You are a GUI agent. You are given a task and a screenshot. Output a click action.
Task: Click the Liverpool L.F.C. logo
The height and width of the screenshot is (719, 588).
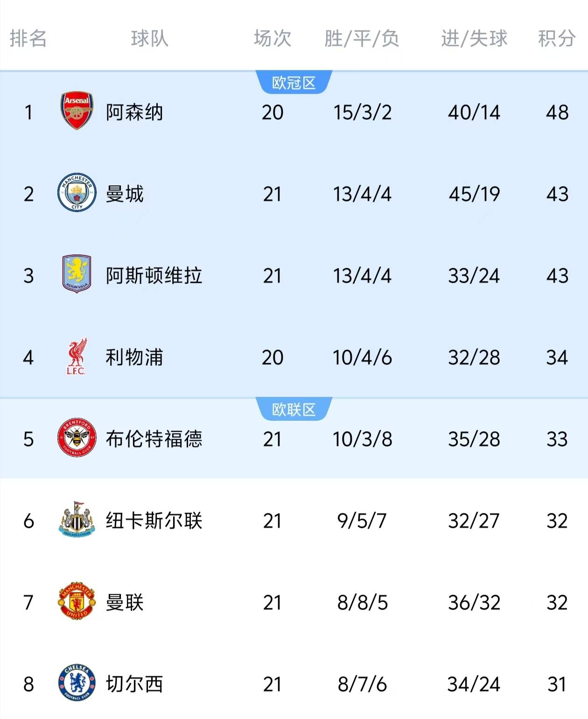click(x=77, y=357)
